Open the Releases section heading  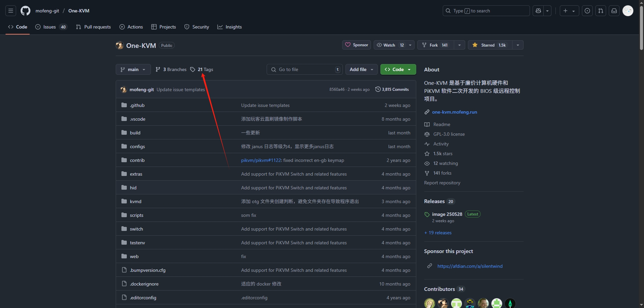pyautogui.click(x=434, y=201)
